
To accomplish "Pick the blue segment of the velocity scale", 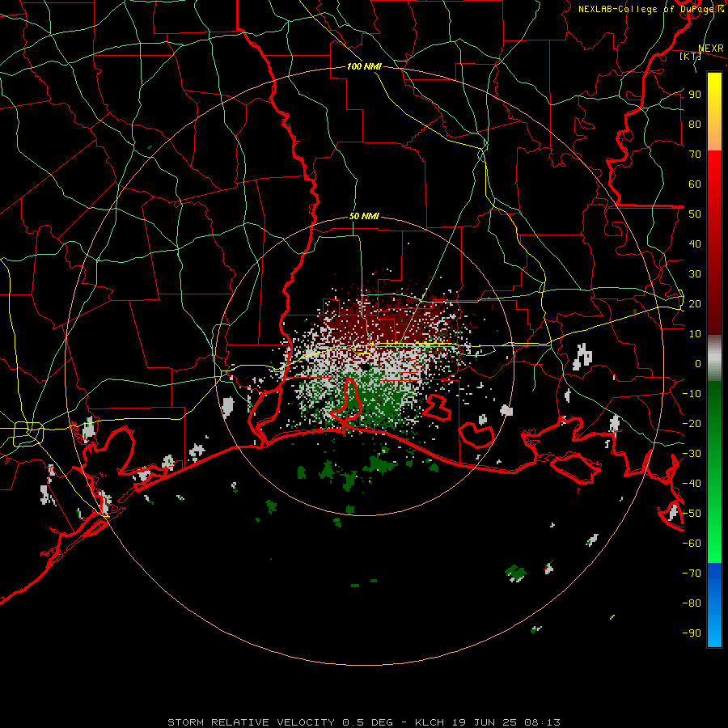I will [714, 605].
